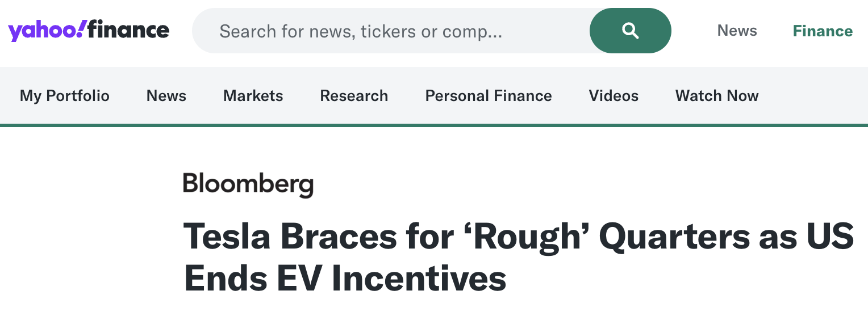The width and height of the screenshot is (868, 320).
Task: Open the Research menu item
Action: 354,96
